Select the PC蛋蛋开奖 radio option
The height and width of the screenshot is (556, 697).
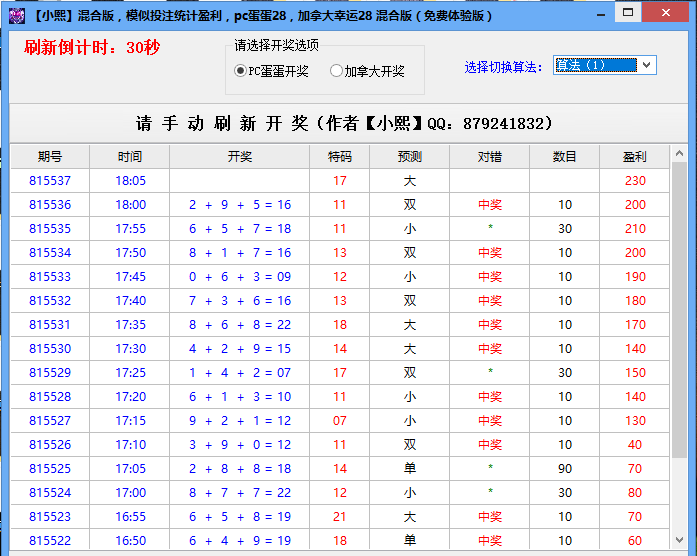click(x=271, y=71)
